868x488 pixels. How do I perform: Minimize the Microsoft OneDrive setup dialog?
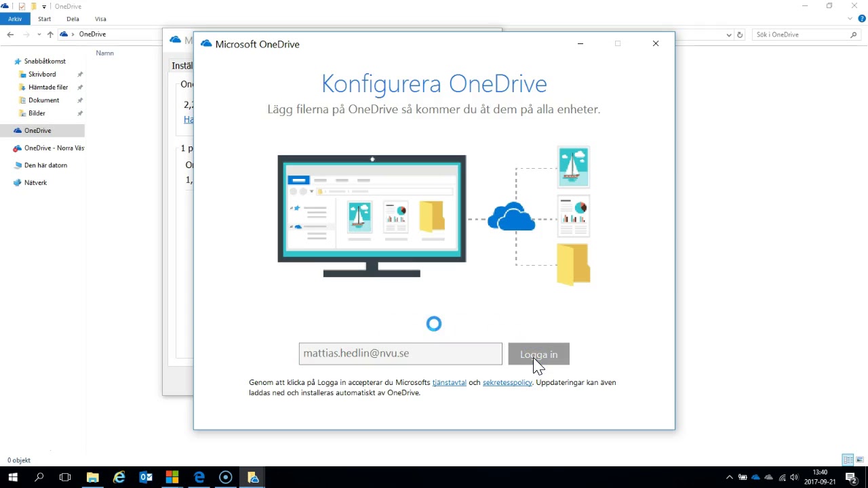[x=580, y=43]
